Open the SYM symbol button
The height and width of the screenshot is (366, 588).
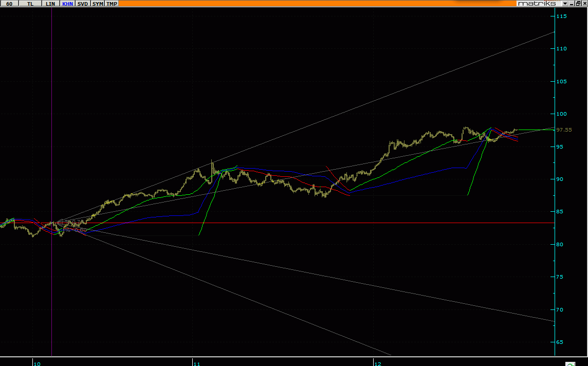[x=98, y=4]
